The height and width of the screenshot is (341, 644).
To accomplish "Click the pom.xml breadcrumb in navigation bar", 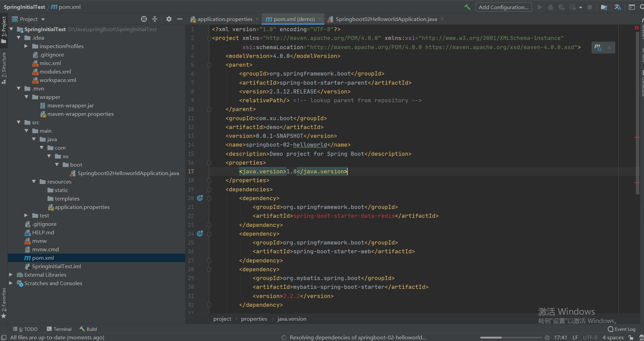I will tap(66, 7).
